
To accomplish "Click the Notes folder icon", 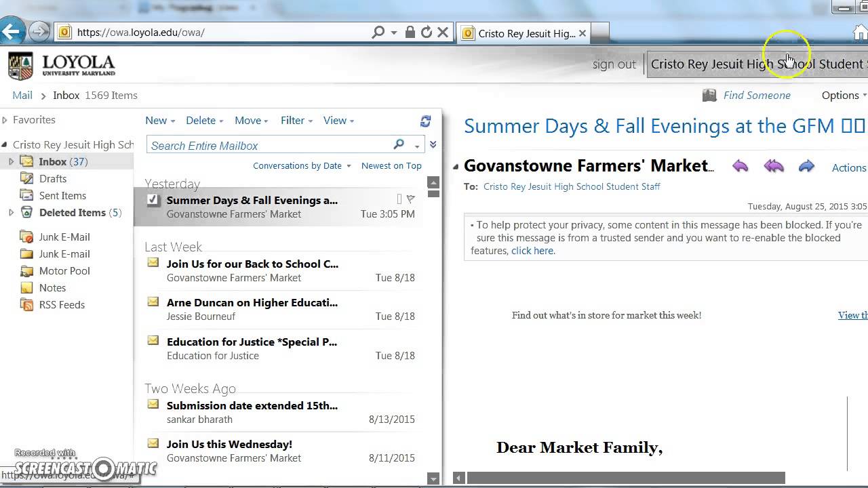I will pyautogui.click(x=26, y=287).
